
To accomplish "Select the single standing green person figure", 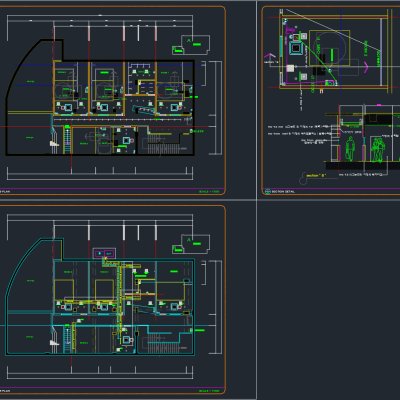I will 350,149.
